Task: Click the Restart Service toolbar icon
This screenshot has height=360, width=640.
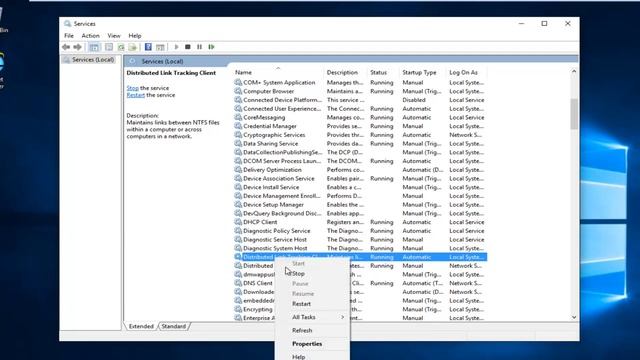Action: [211, 47]
